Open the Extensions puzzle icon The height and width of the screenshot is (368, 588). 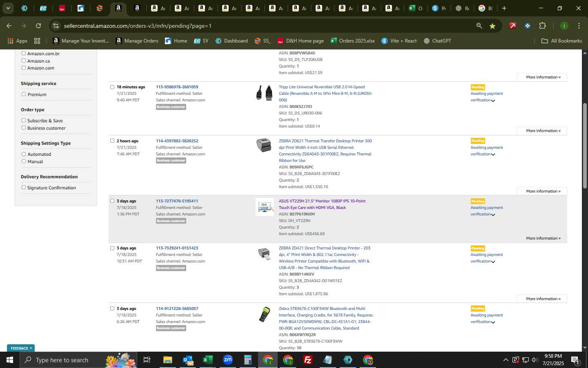click(x=542, y=26)
